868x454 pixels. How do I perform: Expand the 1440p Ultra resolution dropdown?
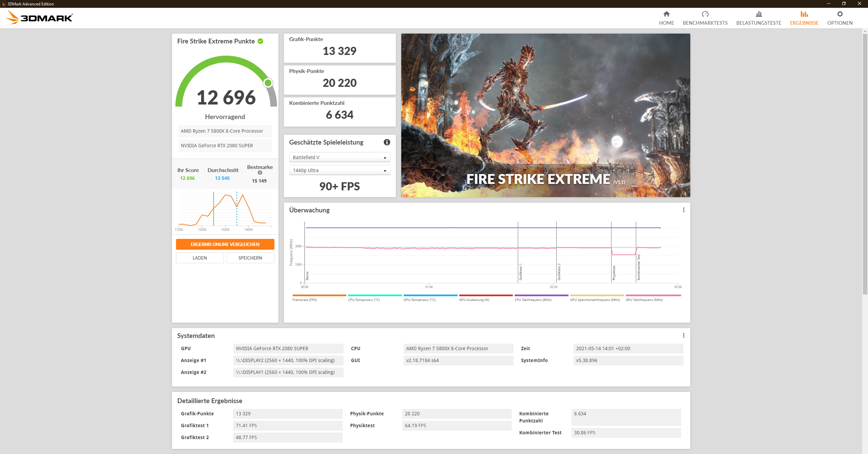(x=339, y=170)
